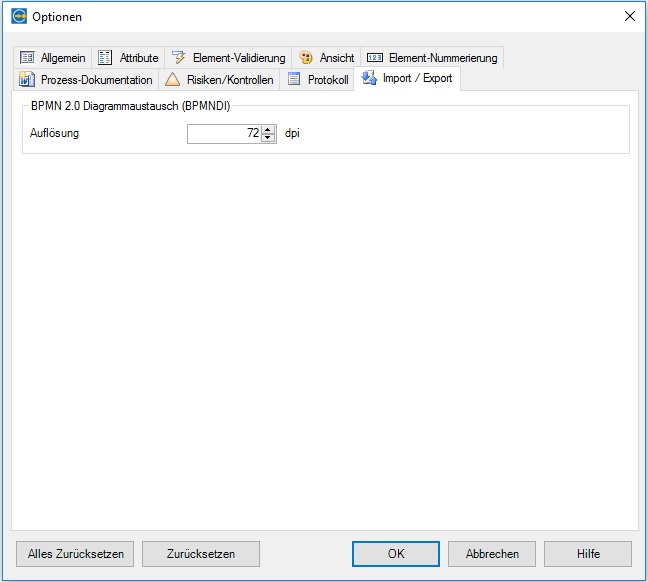Image resolution: width=648 pixels, height=582 pixels.
Task: Open the Hilfe button
Action: 588,554
